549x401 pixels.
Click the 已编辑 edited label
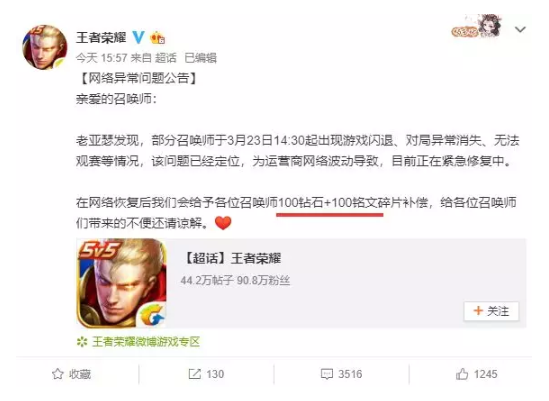[x=201, y=58]
